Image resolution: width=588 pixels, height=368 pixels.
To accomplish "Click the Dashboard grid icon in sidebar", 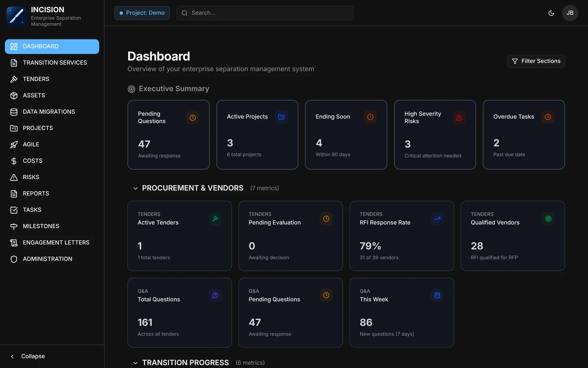I will 14,46.
